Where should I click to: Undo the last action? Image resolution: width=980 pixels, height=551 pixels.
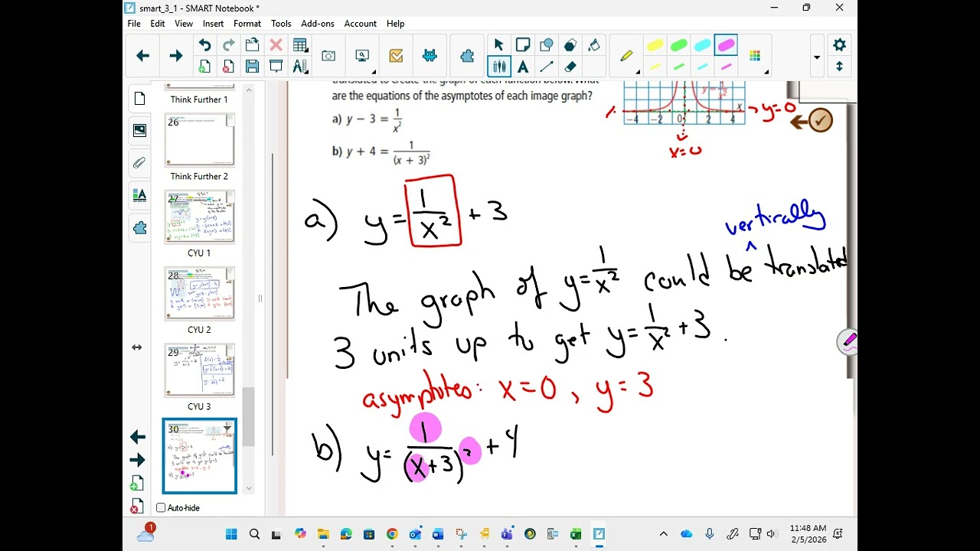(204, 45)
